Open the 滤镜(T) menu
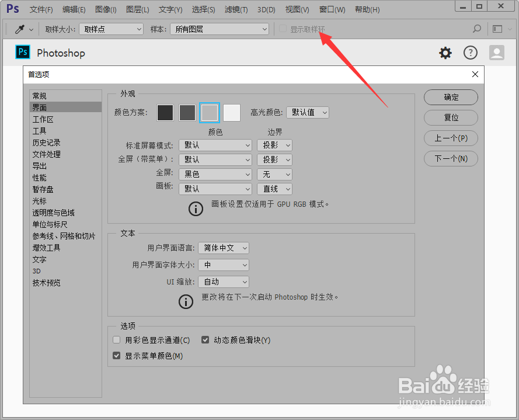 pyautogui.click(x=236, y=9)
